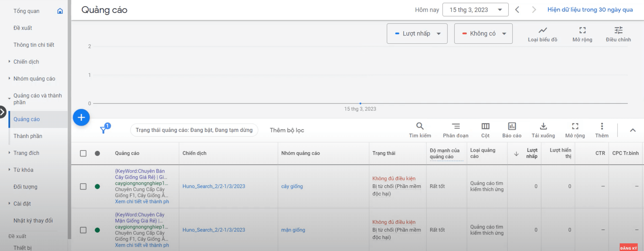Open Đối tượng in sidebar
The height and width of the screenshot is (251, 644).
(x=25, y=187)
